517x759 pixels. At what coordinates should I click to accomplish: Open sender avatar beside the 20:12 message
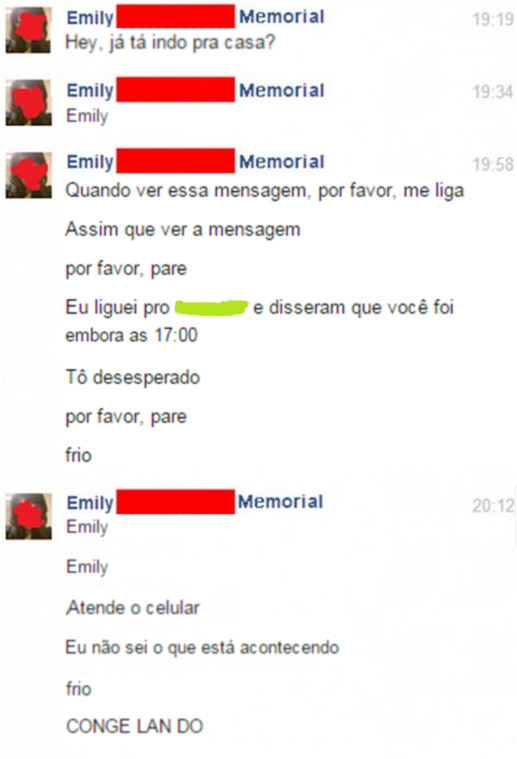click(x=28, y=516)
